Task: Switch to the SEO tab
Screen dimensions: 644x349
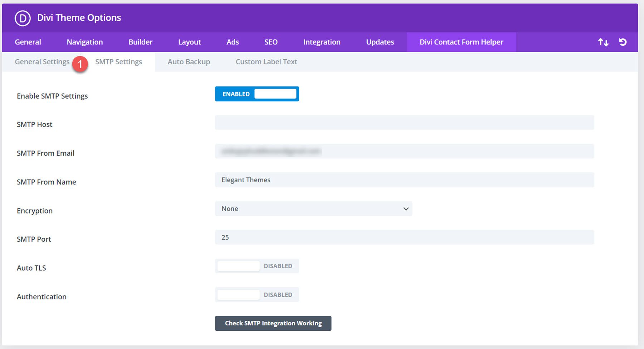Action: [x=271, y=42]
